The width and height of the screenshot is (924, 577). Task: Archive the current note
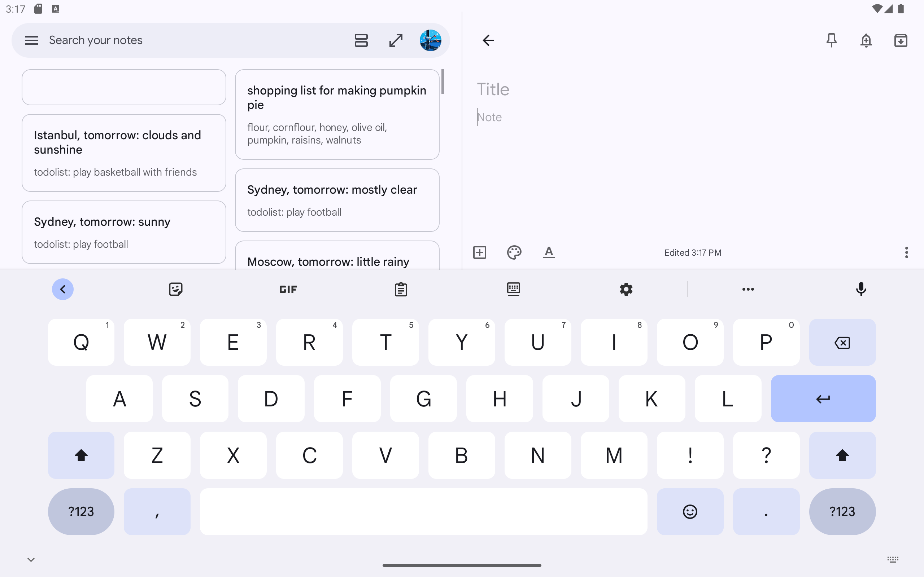click(x=900, y=40)
